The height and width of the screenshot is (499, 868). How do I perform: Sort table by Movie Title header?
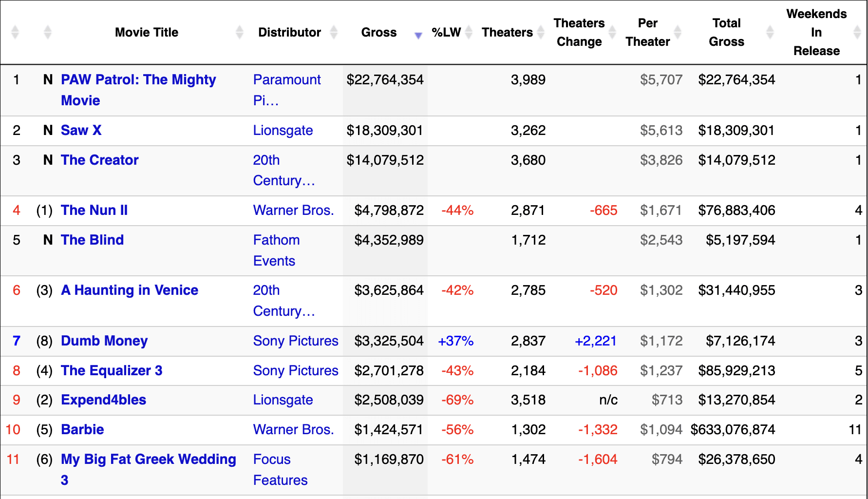(x=147, y=32)
